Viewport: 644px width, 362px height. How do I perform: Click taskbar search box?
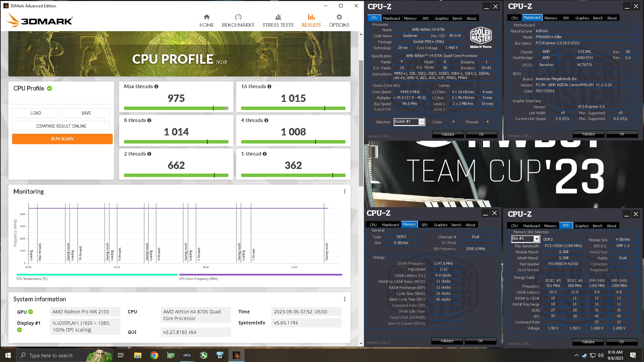coord(64,355)
